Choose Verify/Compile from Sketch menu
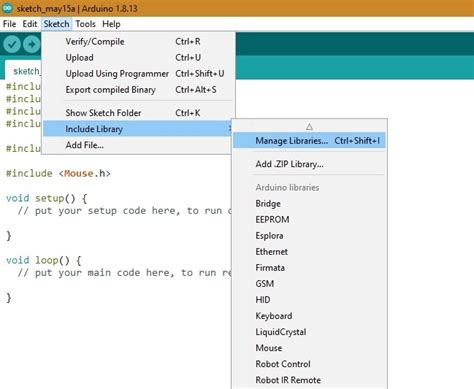Image resolution: width=474 pixels, height=389 pixels. click(x=138, y=42)
